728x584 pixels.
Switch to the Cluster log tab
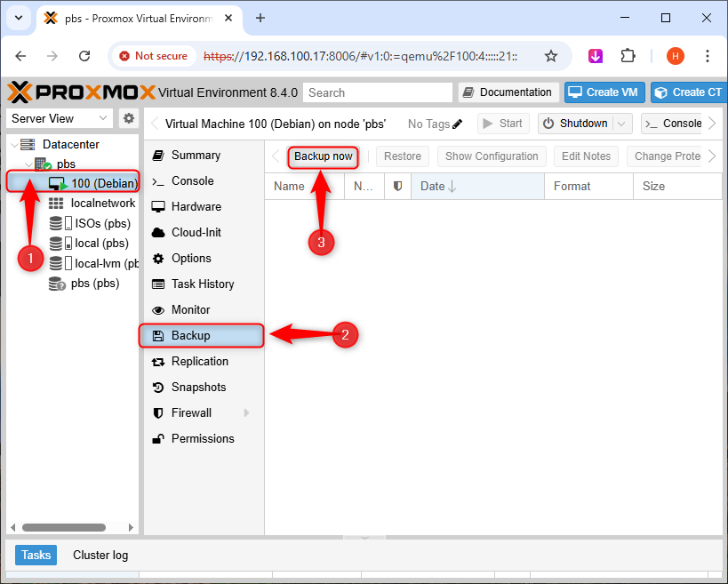tap(100, 556)
